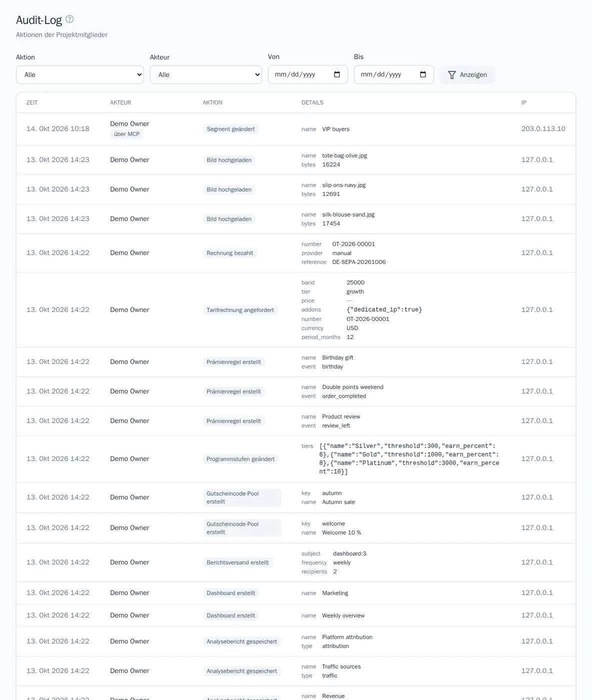Click the 'Autumn sale' pool name

(x=338, y=502)
